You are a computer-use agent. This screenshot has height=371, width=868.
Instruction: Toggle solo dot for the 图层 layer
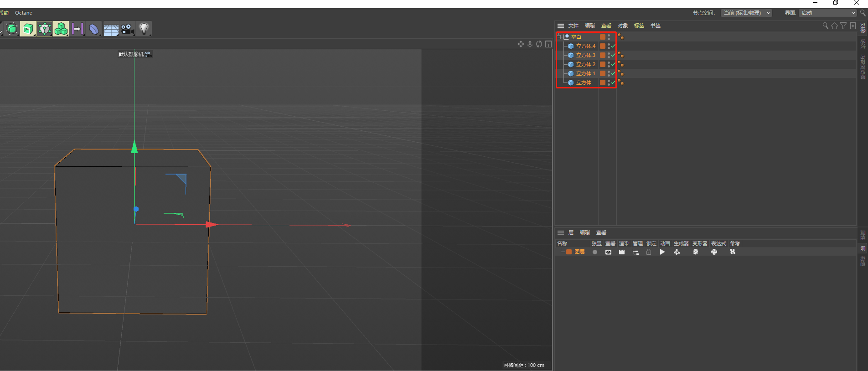coord(594,252)
